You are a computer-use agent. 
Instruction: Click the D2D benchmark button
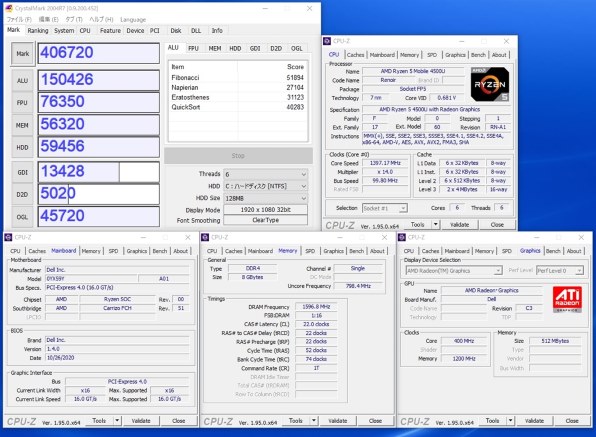[x=22, y=195]
